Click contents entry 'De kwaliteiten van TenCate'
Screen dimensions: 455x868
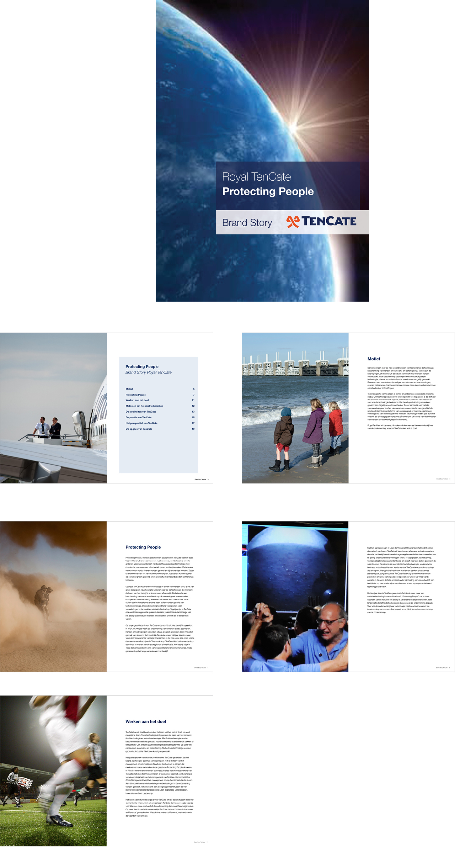coord(141,412)
